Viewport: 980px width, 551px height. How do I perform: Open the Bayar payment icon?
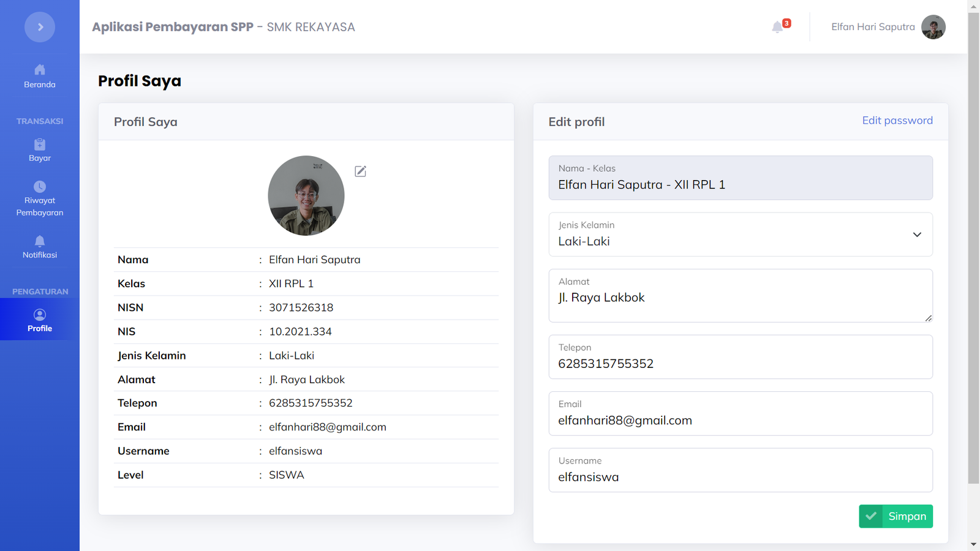click(40, 144)
